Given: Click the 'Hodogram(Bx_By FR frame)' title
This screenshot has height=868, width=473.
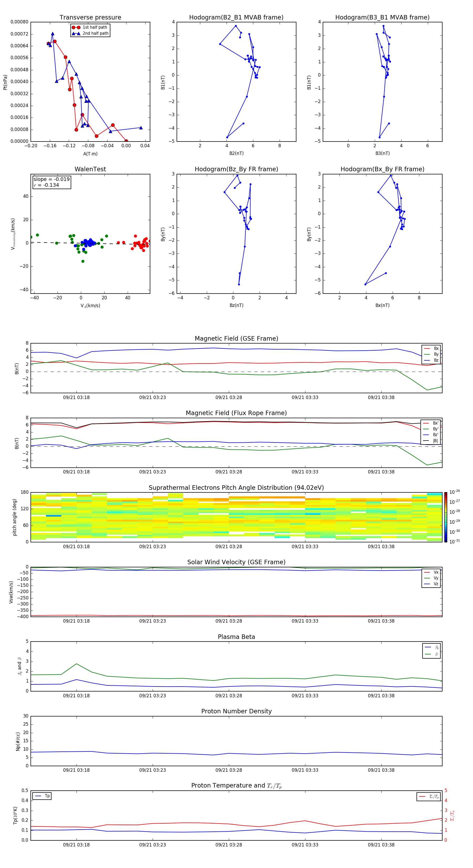Looking at the screenshot, I should click(x=382, y=169).
